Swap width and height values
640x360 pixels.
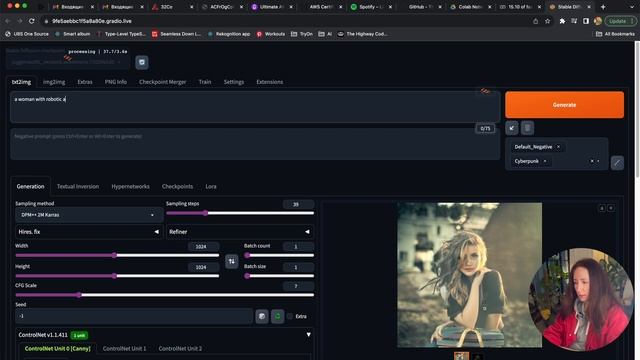pos(231,261)
